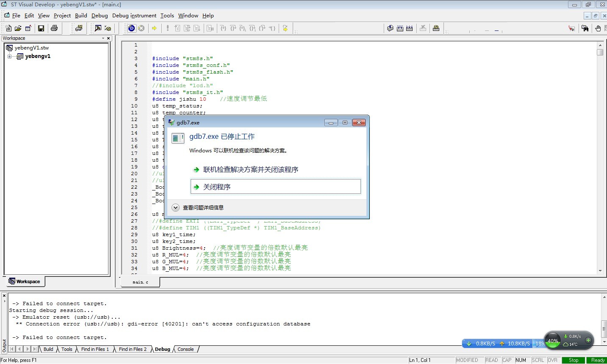607x364 pixels.
Task: Click the first-tab scroll arrow in Output tabs
Action: 12,349
